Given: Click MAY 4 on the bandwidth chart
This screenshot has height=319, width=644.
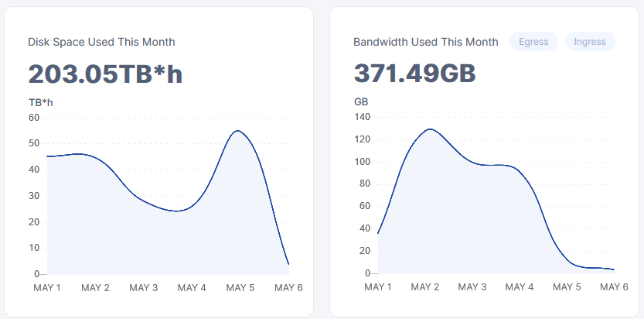Looking at the screenshot, I should (520, 287).
